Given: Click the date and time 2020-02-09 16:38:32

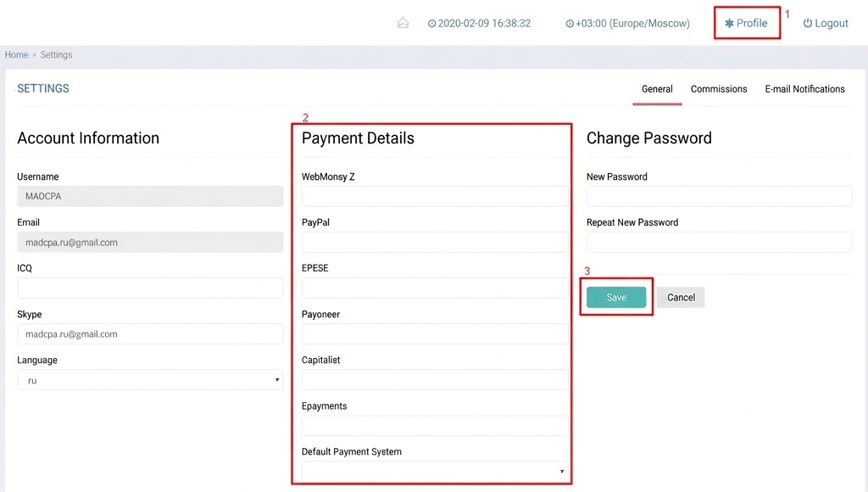Looking at the screenshot, I should pos(484,23).
